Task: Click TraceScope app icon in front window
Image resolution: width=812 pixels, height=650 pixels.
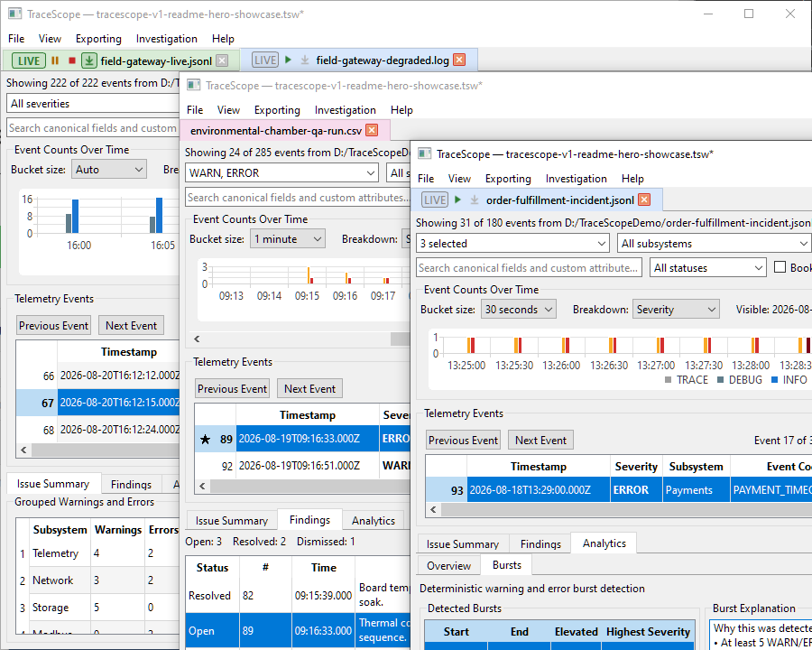Action: pyautogui.click(x=425, y=153)
